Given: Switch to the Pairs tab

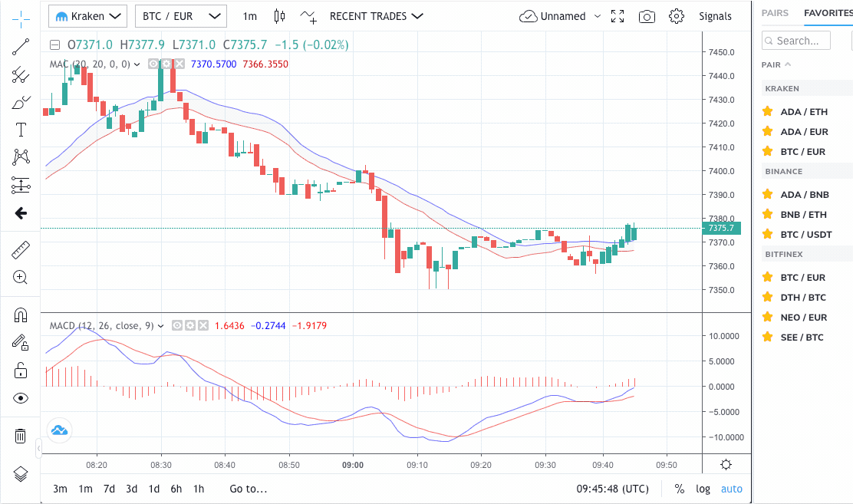Looking at the screenshot, I should (x=775, y=13).
